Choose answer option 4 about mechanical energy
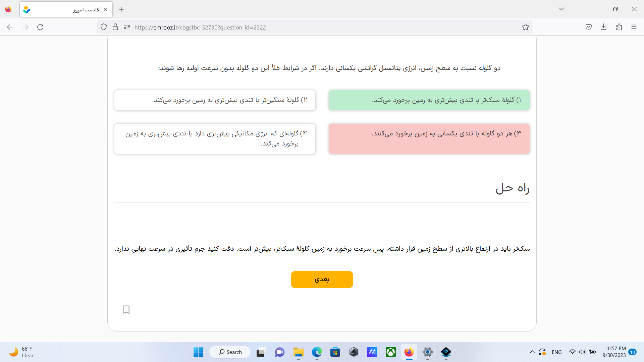The image size is (644, 362). click(x=215, y=139)
